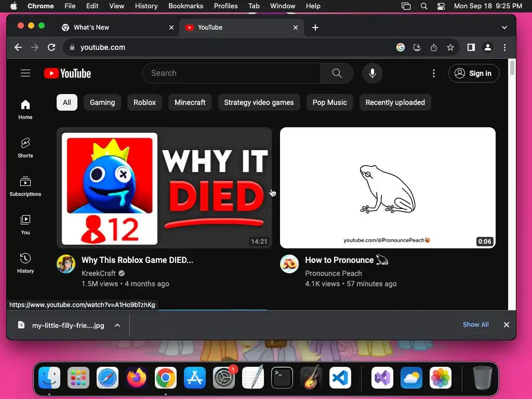Select the YouTube tab
This screenshot has width=532, height=399.
(x=242, y=28)
